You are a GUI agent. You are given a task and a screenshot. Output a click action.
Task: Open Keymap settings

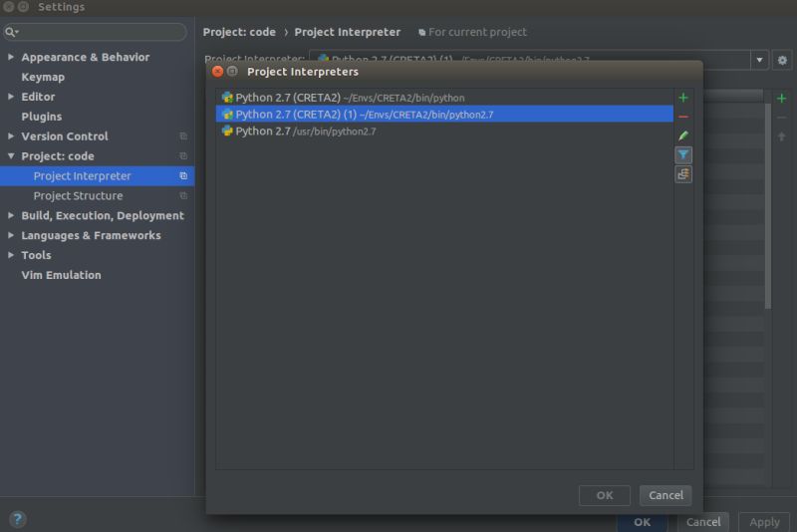pyautogui.click(x=43, y=77)
